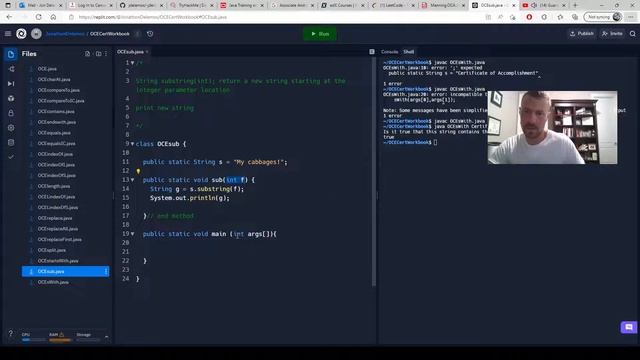The width and height of the screenshot is (640, 360).
Task: Click the browser refresh button
Action: pyautogui.click(x=38, y=17)
